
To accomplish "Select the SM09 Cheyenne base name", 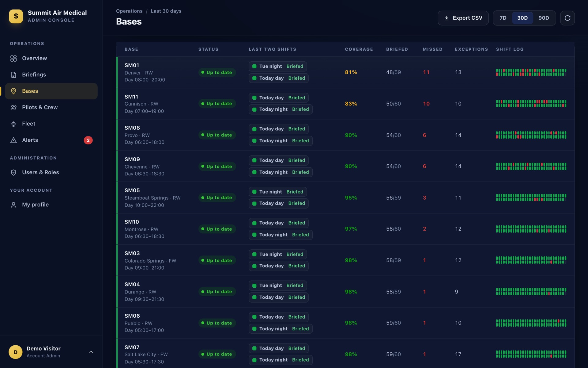I will pyautogui.click(x=132, y=159).
